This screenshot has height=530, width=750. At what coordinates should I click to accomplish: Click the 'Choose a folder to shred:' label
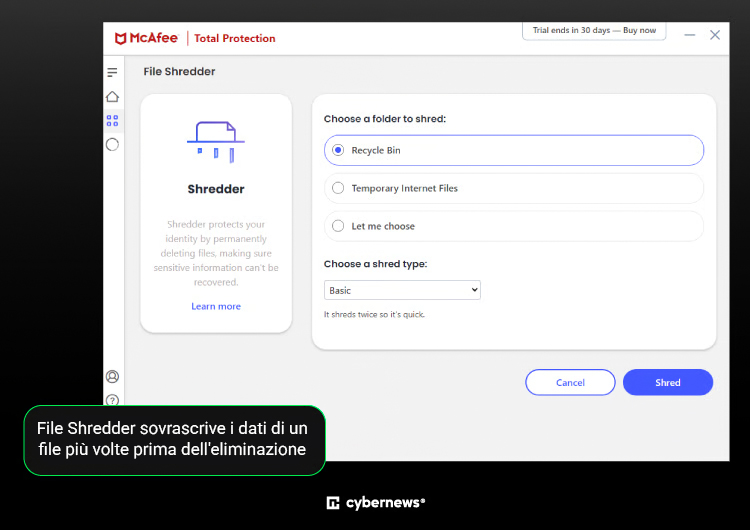point(385,119)
